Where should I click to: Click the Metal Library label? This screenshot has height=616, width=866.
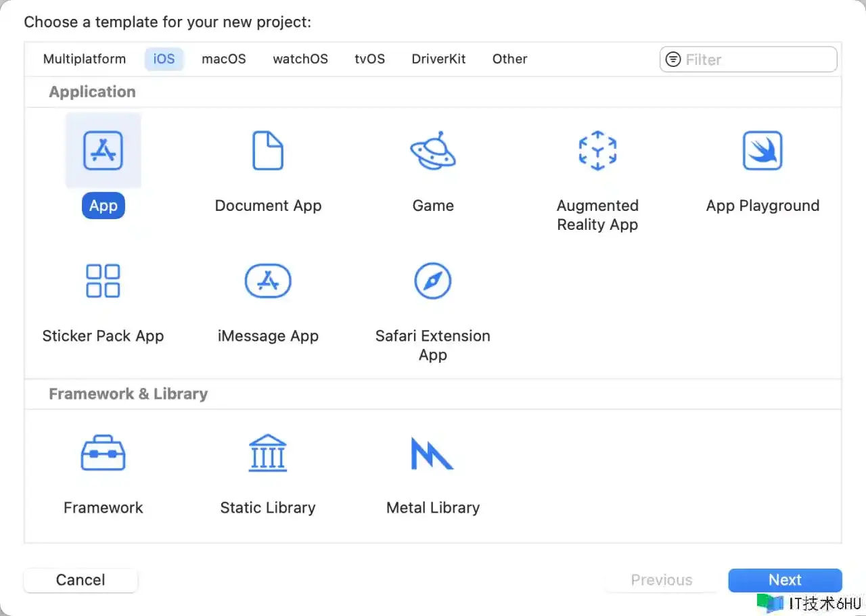433,508
